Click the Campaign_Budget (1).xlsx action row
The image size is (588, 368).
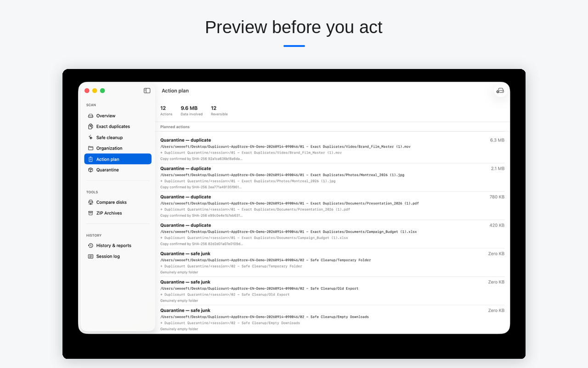pos(333,234)
